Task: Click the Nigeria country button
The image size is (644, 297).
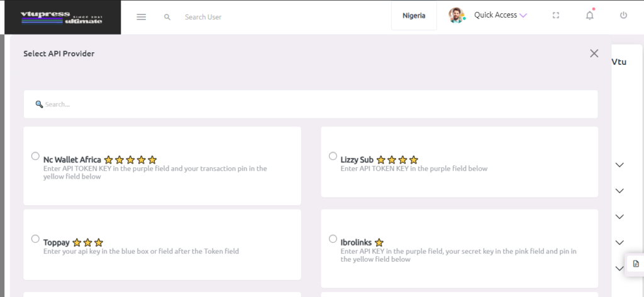Action: click(414, 16)
